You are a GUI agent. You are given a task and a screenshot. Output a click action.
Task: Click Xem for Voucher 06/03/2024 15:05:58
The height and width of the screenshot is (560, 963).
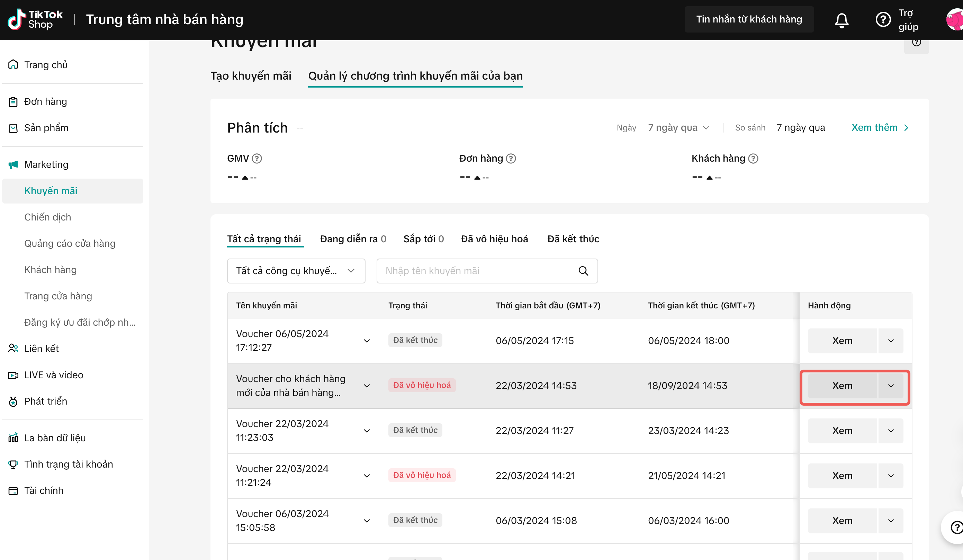842,521
